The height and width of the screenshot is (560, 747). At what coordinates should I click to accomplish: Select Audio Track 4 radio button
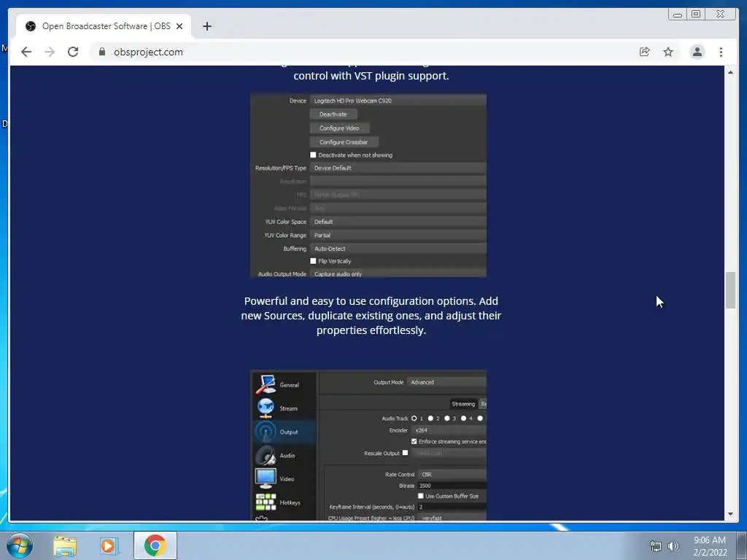pos(463,418)
